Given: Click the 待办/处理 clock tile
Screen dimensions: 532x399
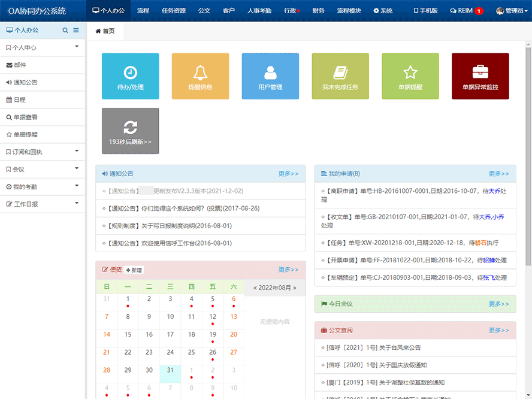Looking at the screenshot, I should pos(130,76).
